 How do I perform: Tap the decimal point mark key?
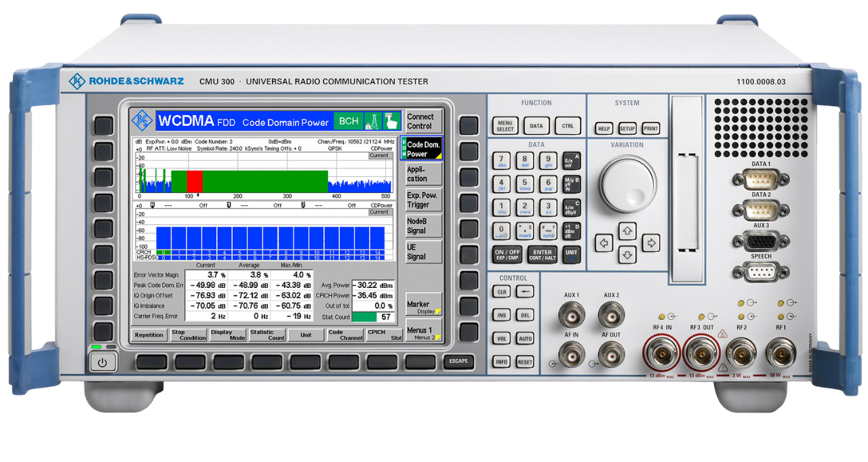coord(524,231)
